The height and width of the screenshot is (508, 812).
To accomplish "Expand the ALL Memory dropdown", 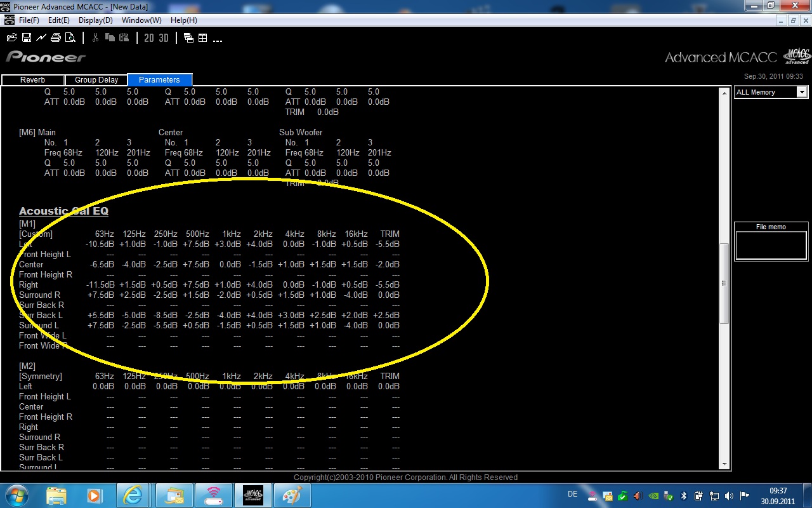I will (x=802, y=92).
